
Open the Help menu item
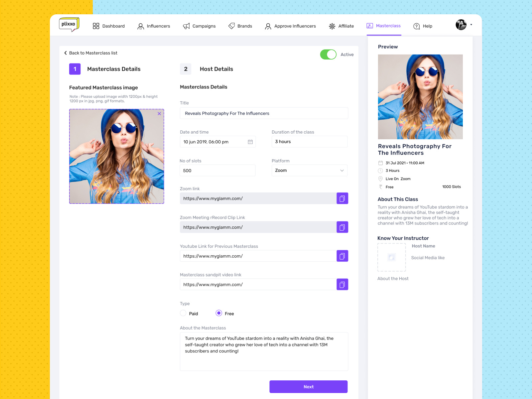[423, 26]
